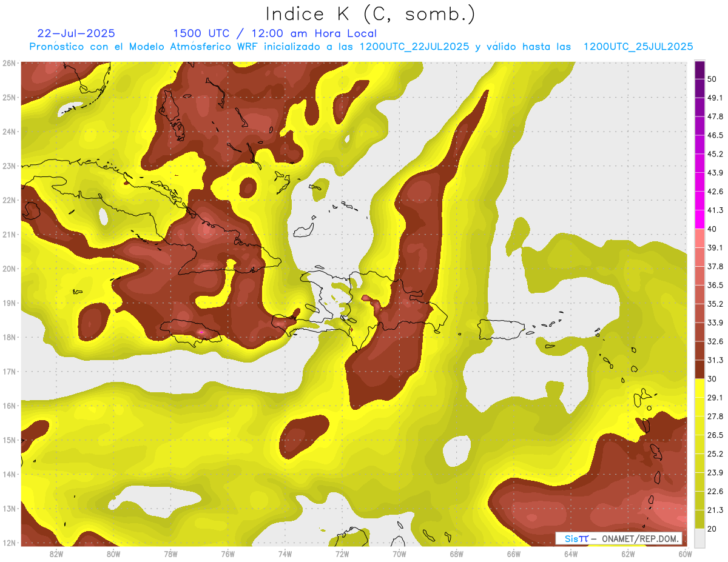Click the colorbar value 50

click(712, 79)
